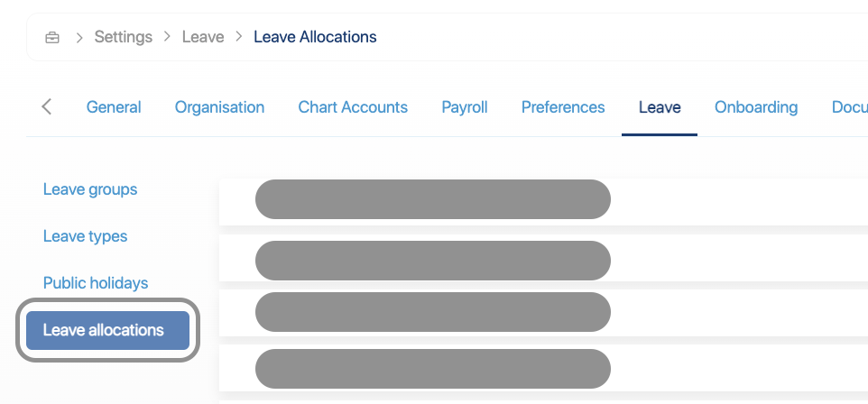Go to the Payroll tab
The image size is (868, 404).
click(465, 107)
